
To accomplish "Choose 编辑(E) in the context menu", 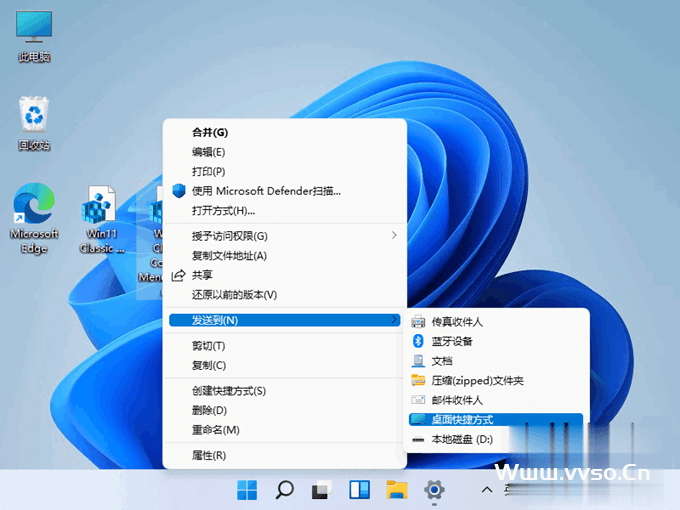I will coord(284,152).
